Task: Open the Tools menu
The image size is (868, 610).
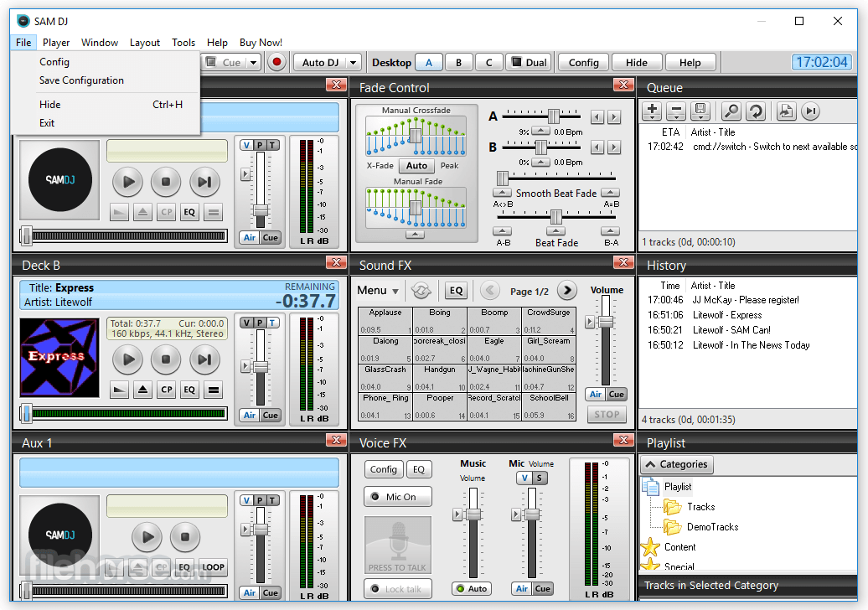Action: point(183,43)
